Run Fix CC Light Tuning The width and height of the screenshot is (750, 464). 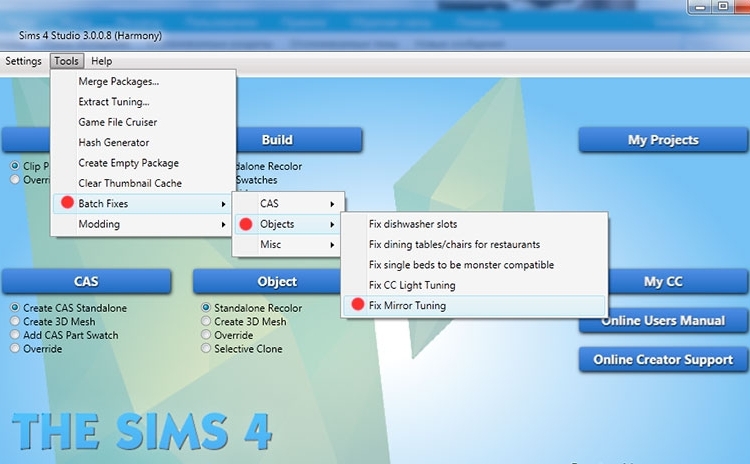[412, 286]
